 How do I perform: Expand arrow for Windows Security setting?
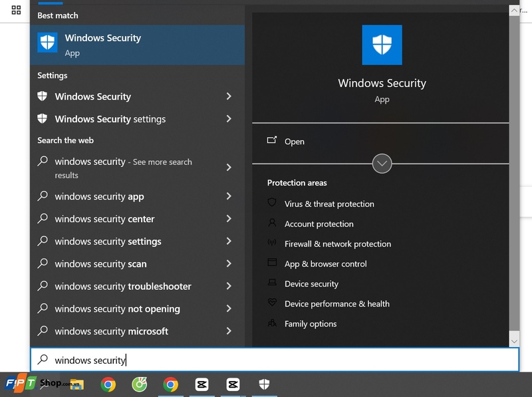(229, 96)
